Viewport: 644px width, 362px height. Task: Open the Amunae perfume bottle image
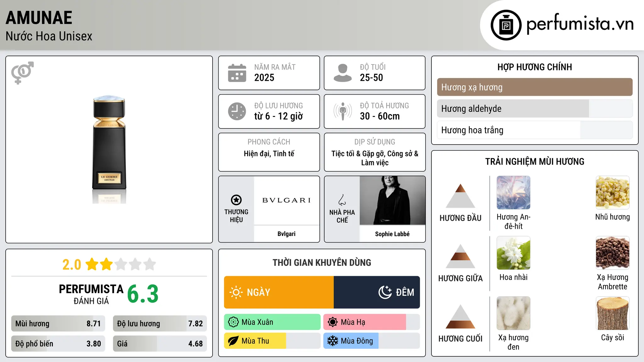109,150
